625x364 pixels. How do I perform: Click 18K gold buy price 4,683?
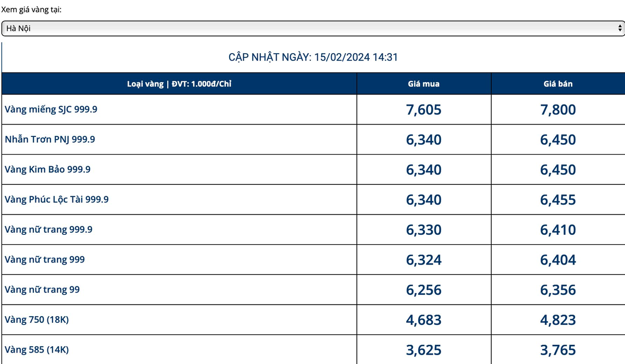[423, 319]
